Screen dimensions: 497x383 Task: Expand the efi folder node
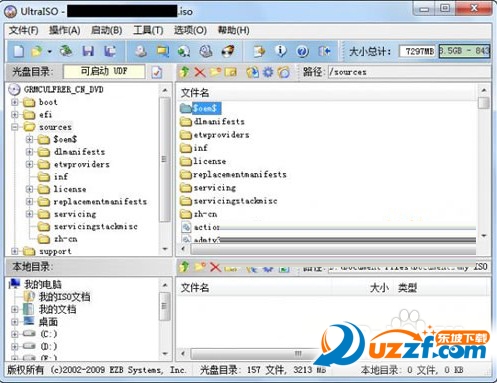[x=15, y=115]
